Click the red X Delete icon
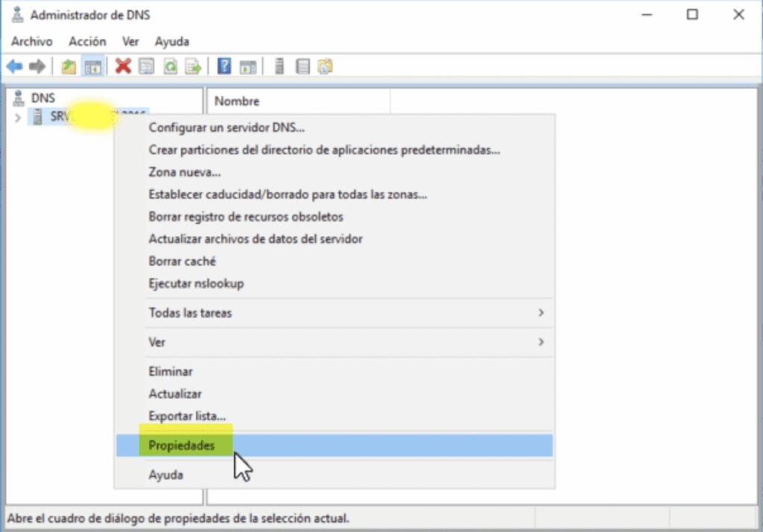This screenshot has height=532, width=763. [121, 66]
